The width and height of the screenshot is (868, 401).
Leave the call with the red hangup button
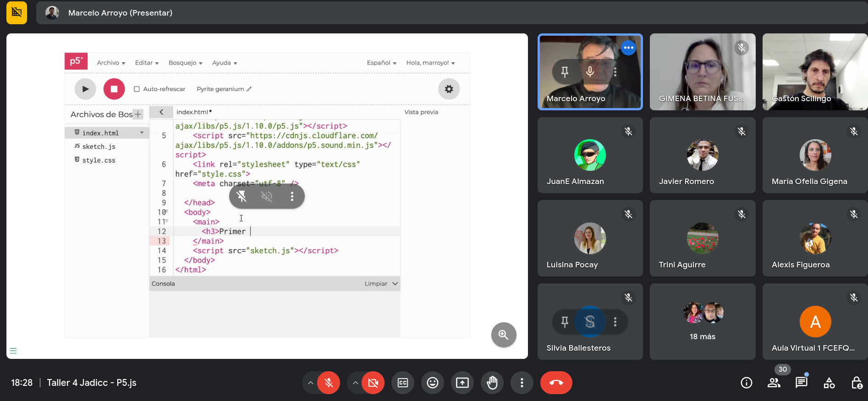[x=556, y=383]
